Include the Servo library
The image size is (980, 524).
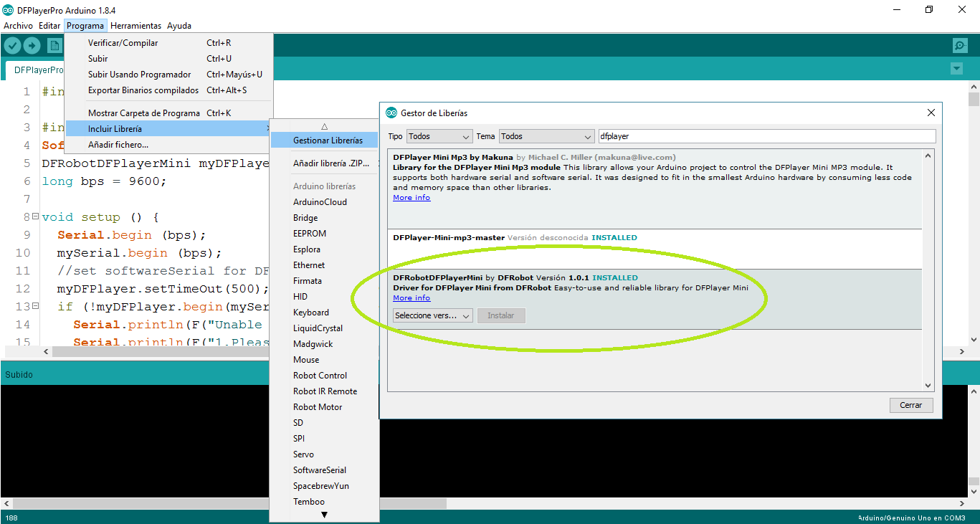(x=324, y=454)
